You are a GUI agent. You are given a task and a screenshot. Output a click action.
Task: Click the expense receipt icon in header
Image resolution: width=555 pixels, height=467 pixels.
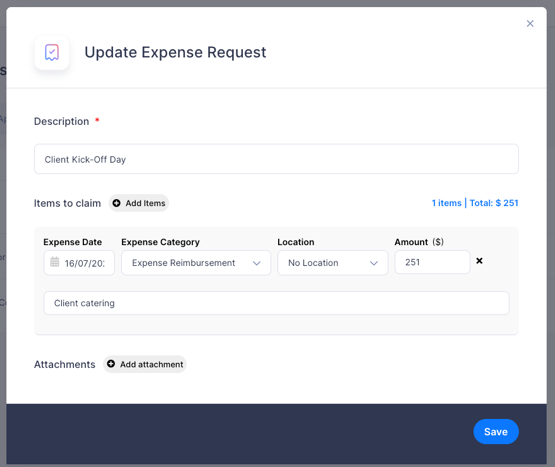pos(52,53)
